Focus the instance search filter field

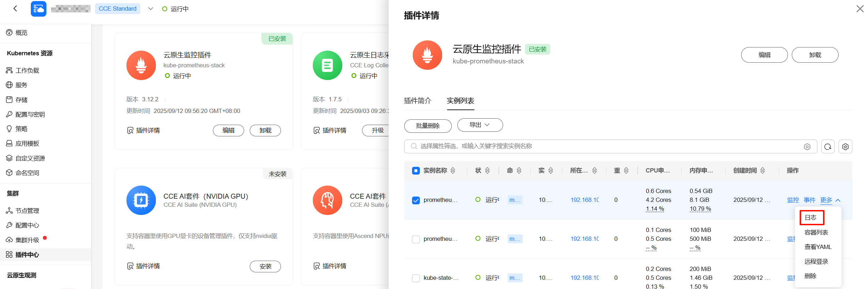(610, 146)
